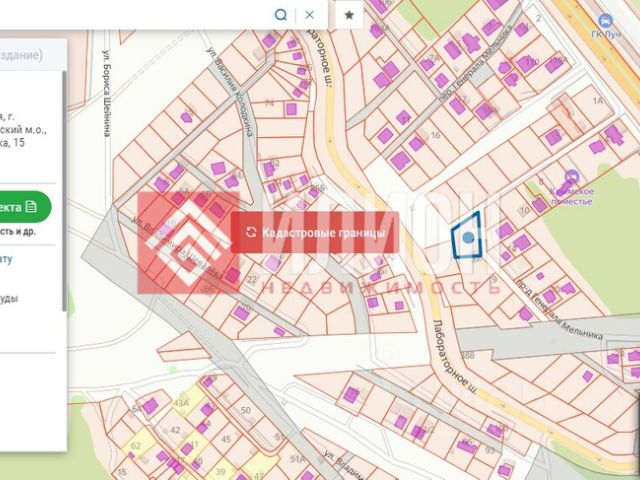Image resolution: width=640 pixels, height=480 pixels.
Task: Click yellow parcel number 62
Action: point(136,445)
